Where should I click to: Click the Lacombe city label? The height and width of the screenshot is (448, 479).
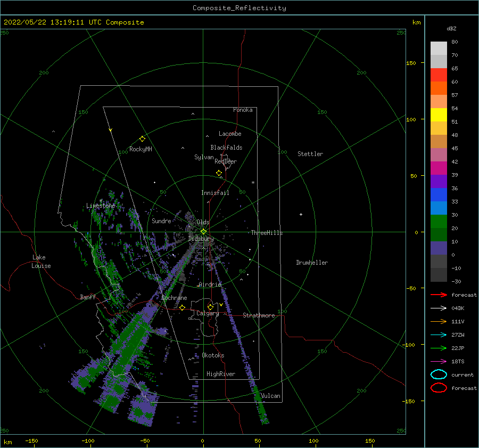pos(230,134)
